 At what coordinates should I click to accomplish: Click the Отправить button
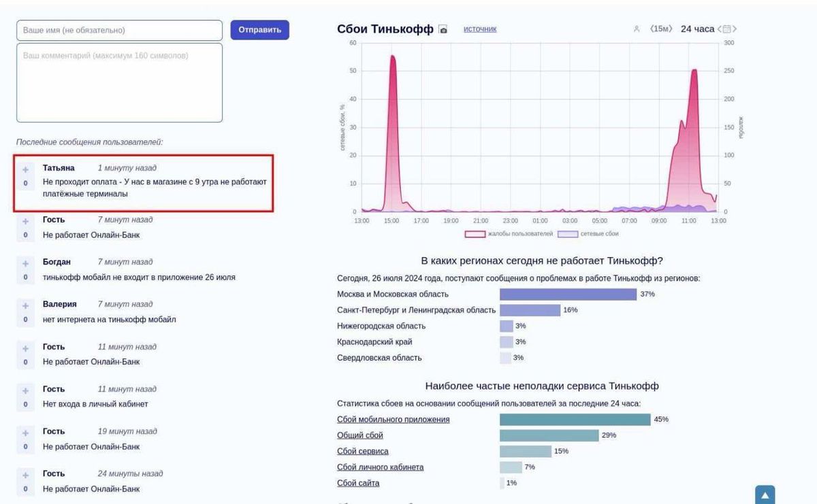pos(259,30)
